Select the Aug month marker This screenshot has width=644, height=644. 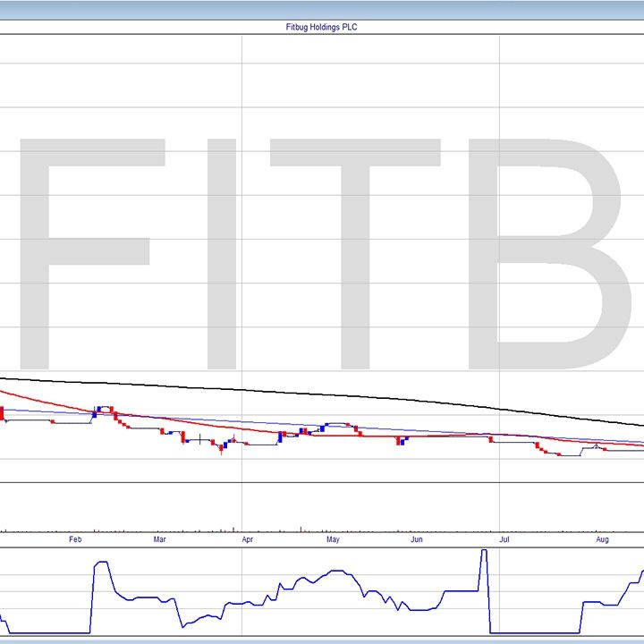pos(602,540)
